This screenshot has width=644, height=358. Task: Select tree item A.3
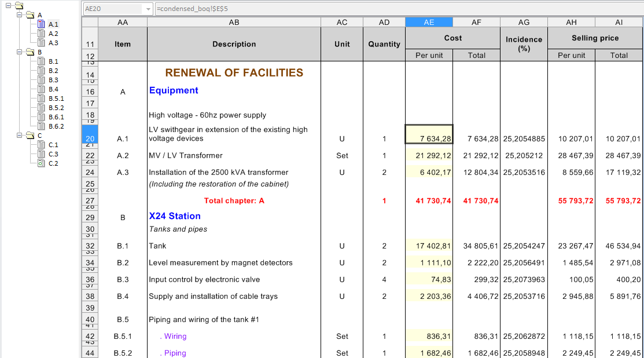(x=53, y=43)
